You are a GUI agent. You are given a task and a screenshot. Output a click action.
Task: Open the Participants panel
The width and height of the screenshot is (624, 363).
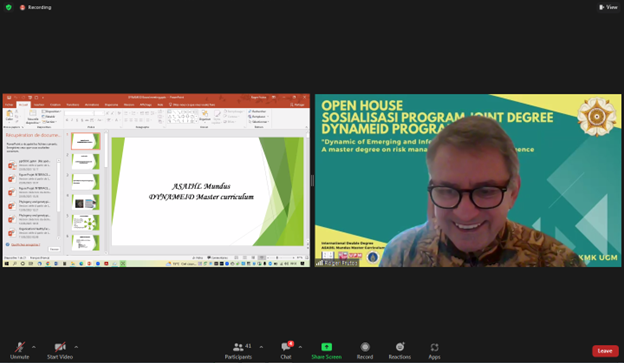point(238,351)
